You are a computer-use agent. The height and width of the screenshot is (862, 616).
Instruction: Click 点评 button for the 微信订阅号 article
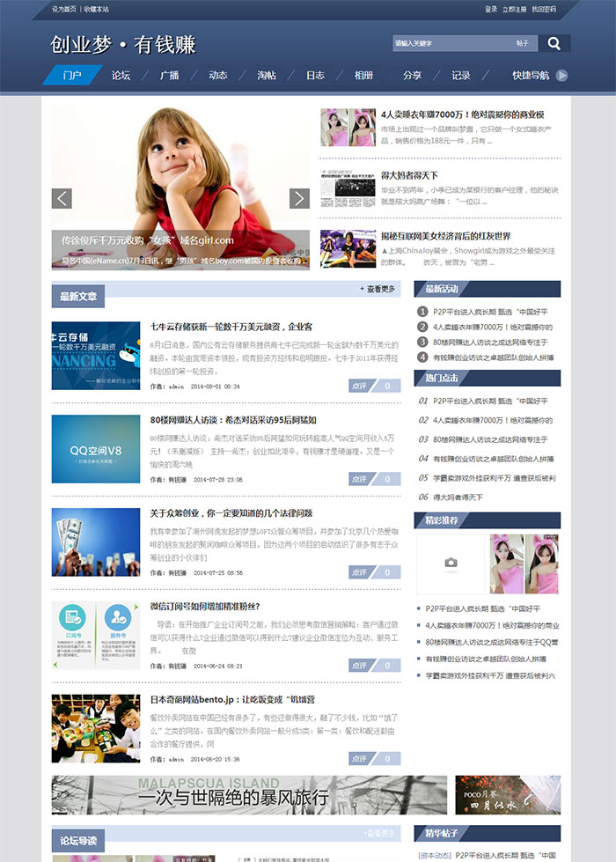tap(360, 666)
